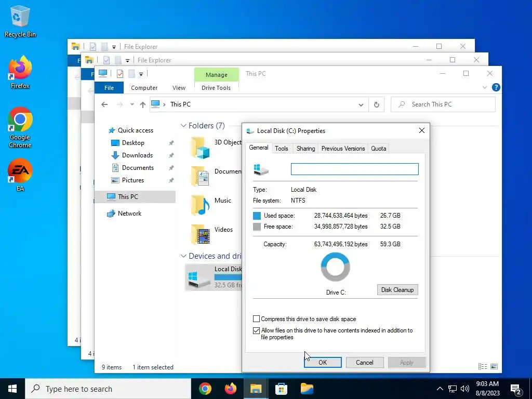The image size is (532, 399).
Task: Collapse the Devices and drives group
Action: point(183,256)
